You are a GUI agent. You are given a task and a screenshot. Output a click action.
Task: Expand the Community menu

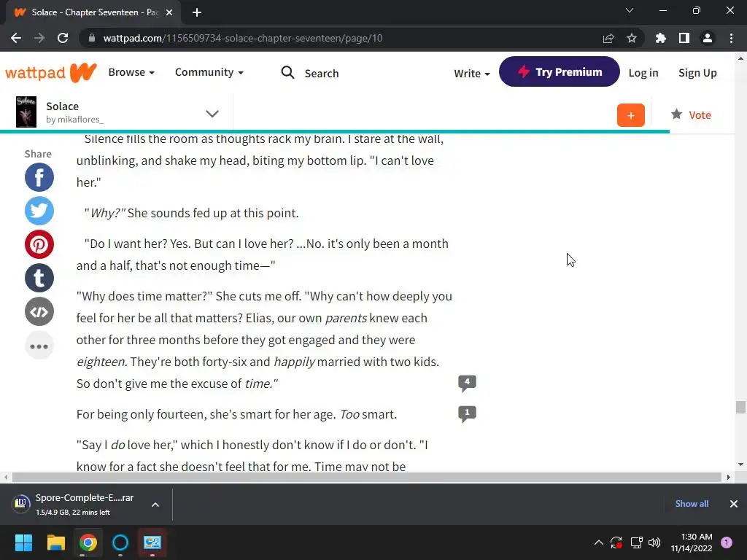point(209,72)
